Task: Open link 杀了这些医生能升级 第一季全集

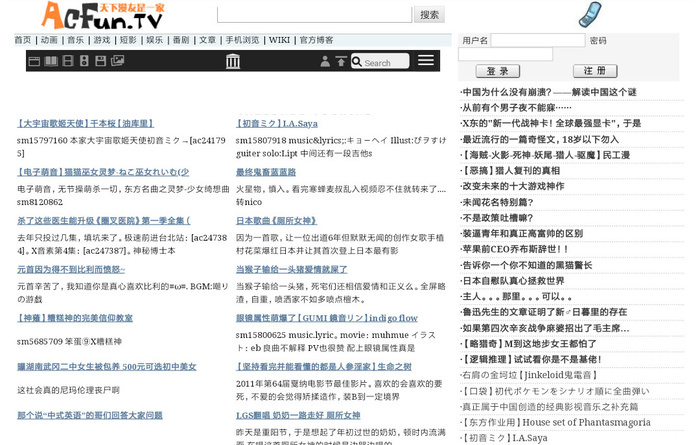Action: point(104,221)
